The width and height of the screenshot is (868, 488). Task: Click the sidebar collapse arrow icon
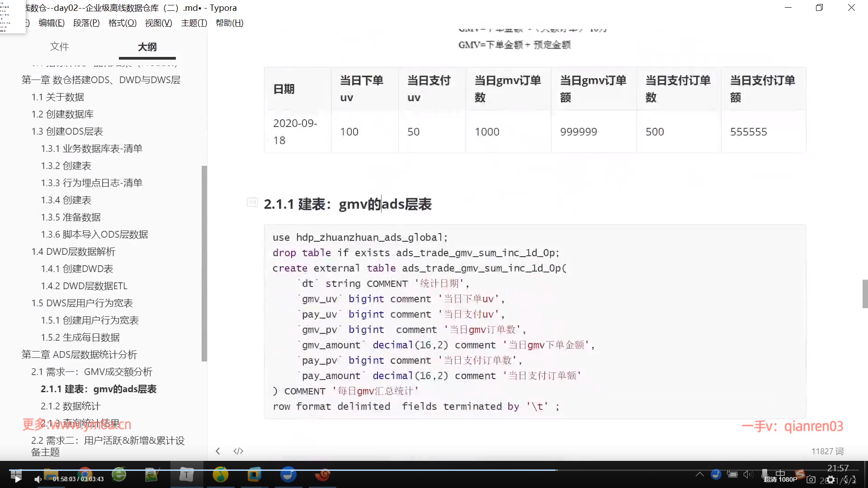(x=218, y=451)
